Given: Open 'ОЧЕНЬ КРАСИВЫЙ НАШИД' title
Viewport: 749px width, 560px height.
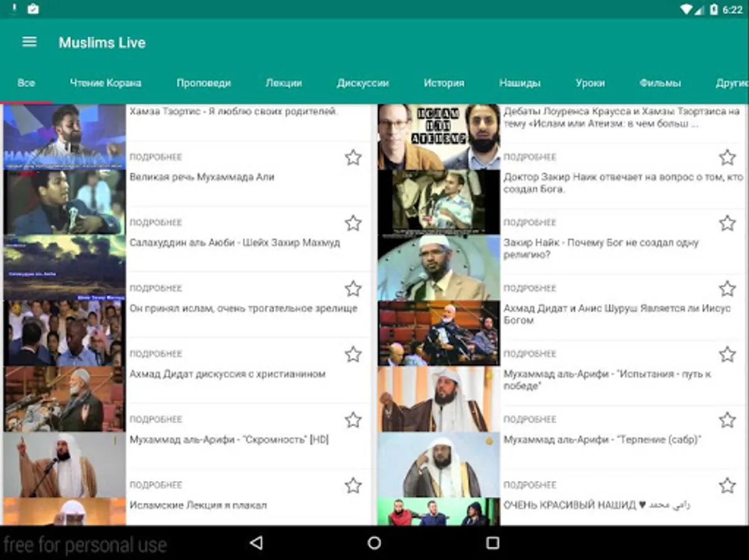Looking at the screenshot, I should pyautogui.click(x=596, y=505).
